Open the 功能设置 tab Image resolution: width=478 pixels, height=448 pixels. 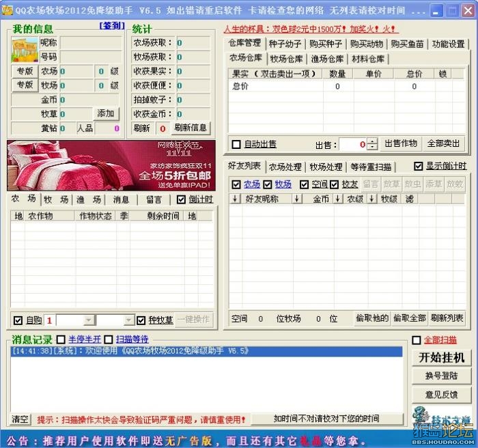tap(448, 44)
